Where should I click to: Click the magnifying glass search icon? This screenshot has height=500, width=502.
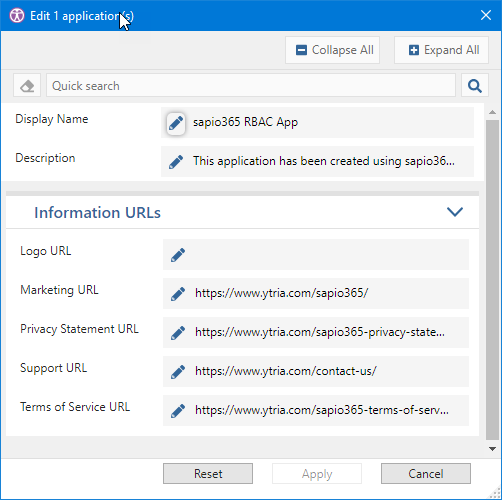coord(475,86)
